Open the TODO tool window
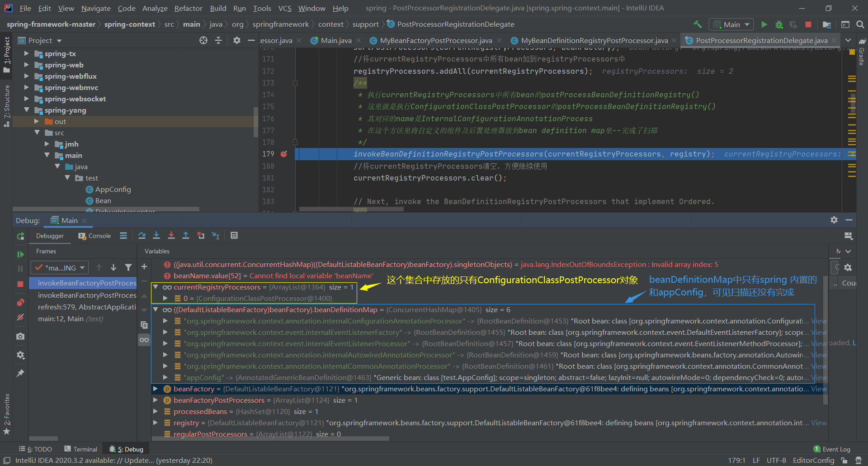868x466 pixels. coord(35,449)
